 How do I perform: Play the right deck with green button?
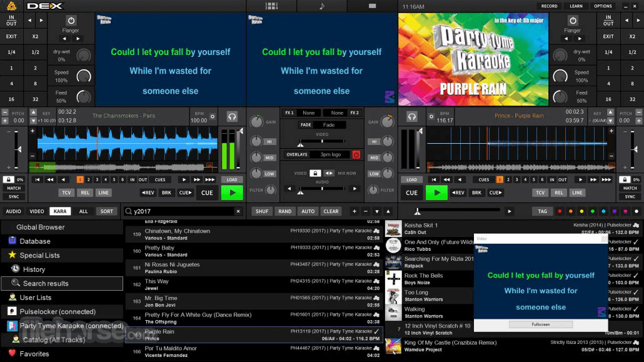pyautogui.click(x=436, y=193)
